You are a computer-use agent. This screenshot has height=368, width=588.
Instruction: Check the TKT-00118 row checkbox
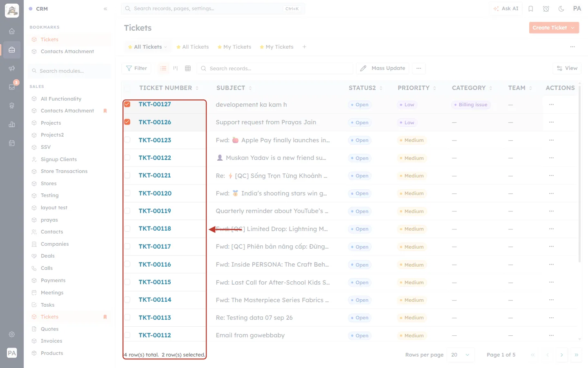127,229
